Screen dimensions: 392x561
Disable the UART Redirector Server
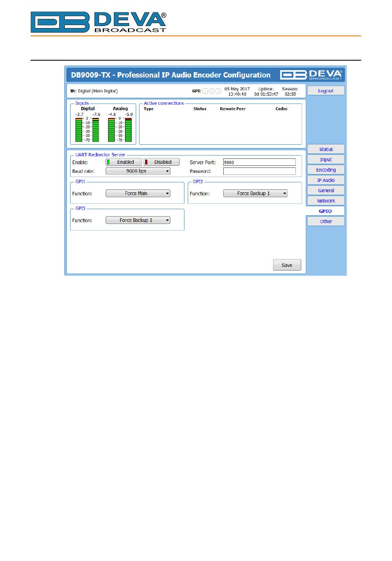pos(161,162)
